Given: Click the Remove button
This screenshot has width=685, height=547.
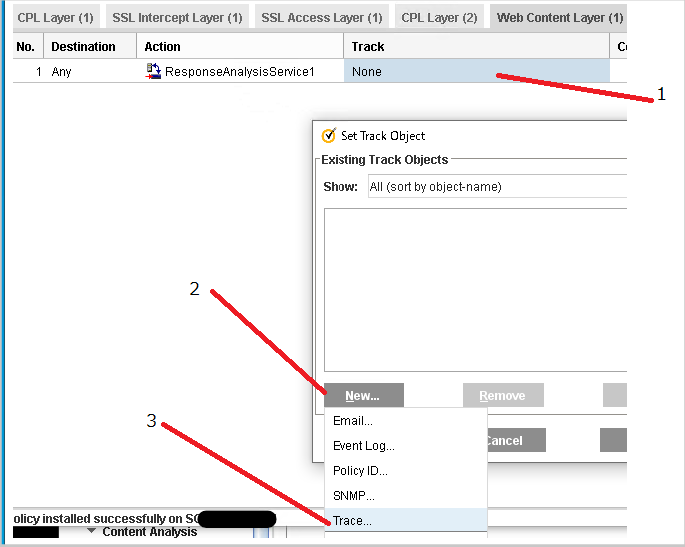Looking at the screenshot, I should (503, 395).
